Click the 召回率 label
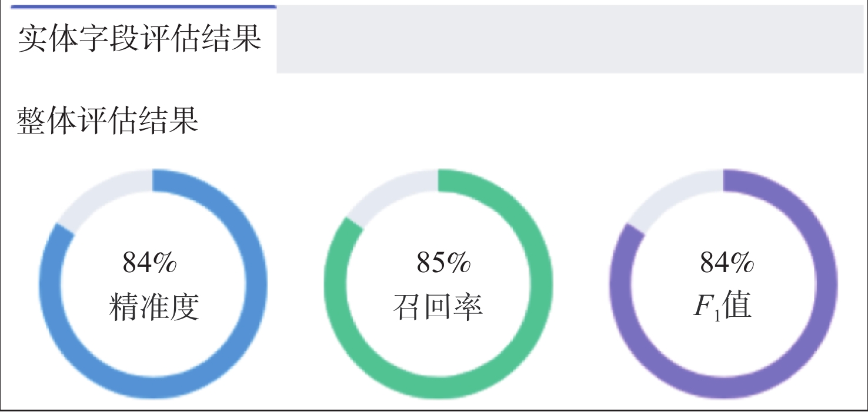The image size is (868, 412). coord(438,307)
